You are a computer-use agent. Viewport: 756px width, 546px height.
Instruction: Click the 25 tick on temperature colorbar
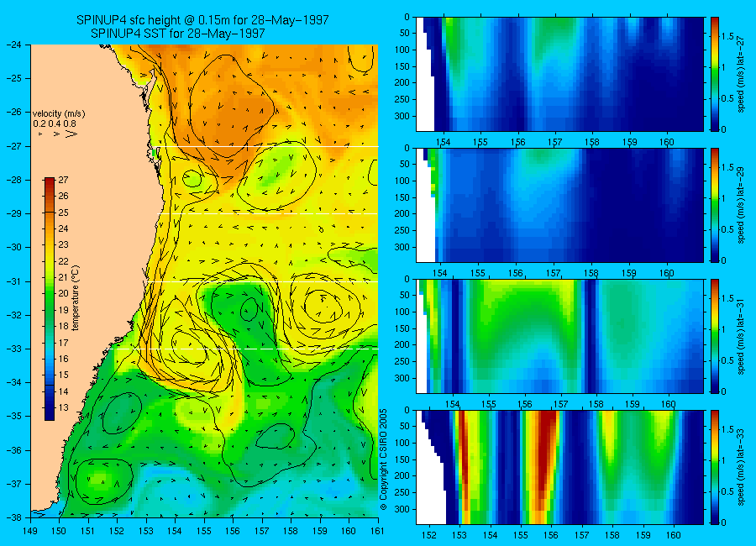tap(64, 213)
